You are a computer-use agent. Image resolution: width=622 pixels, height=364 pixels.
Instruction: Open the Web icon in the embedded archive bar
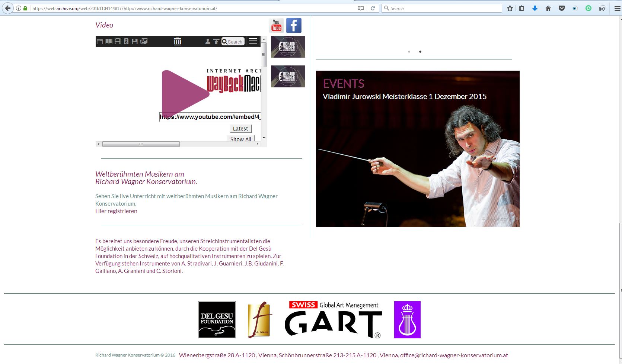100,41
